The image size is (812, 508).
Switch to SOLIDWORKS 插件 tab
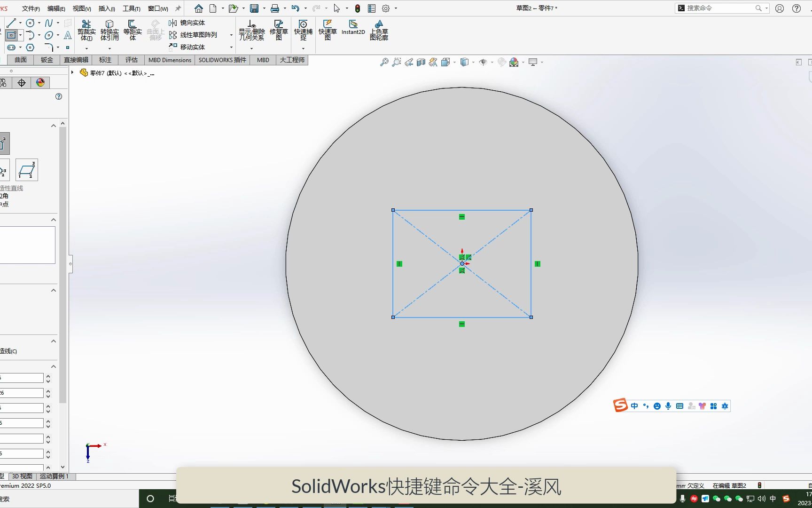click(x=222, y=60)
